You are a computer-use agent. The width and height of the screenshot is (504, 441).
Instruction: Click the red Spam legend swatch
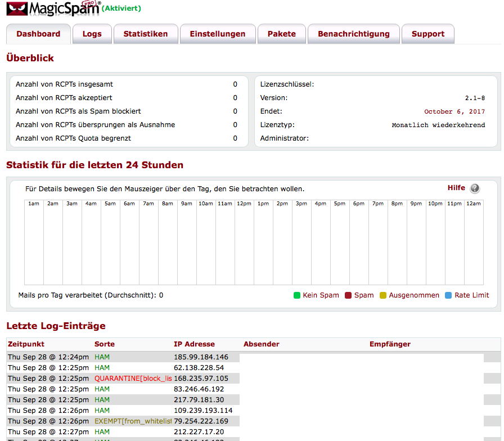click(348, 295)
